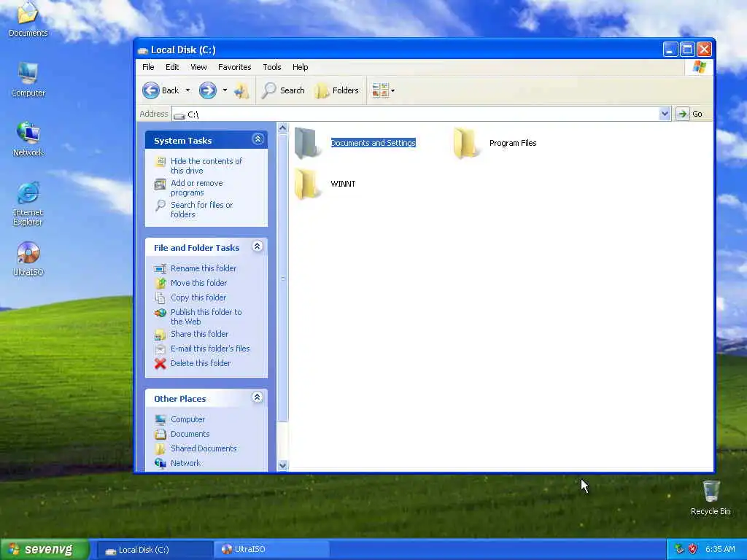Viewport: 747px width, 560px height.
Task: Click the task pane scroll down arrow
Action: tap(282, 465)
